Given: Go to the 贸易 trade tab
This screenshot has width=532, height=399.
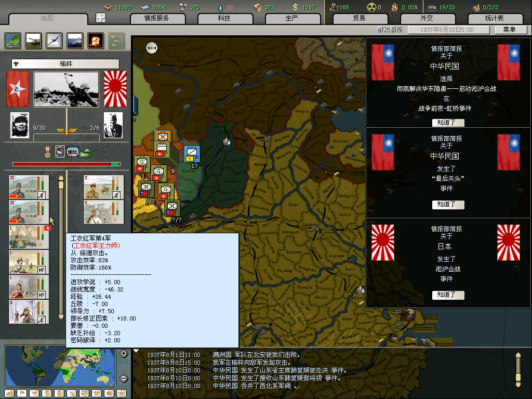Looking at the screenshot, I should click(360, 18).
